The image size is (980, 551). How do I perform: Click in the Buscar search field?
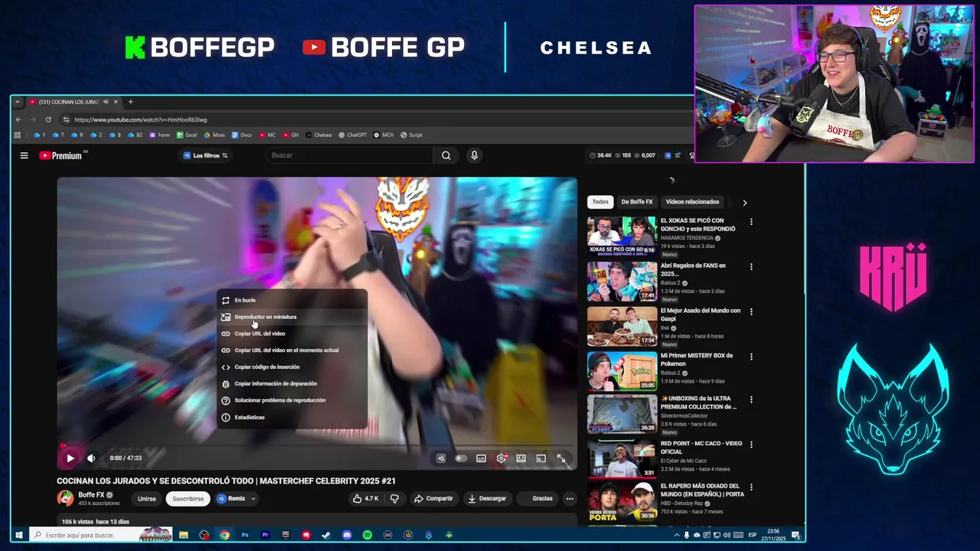351,155
